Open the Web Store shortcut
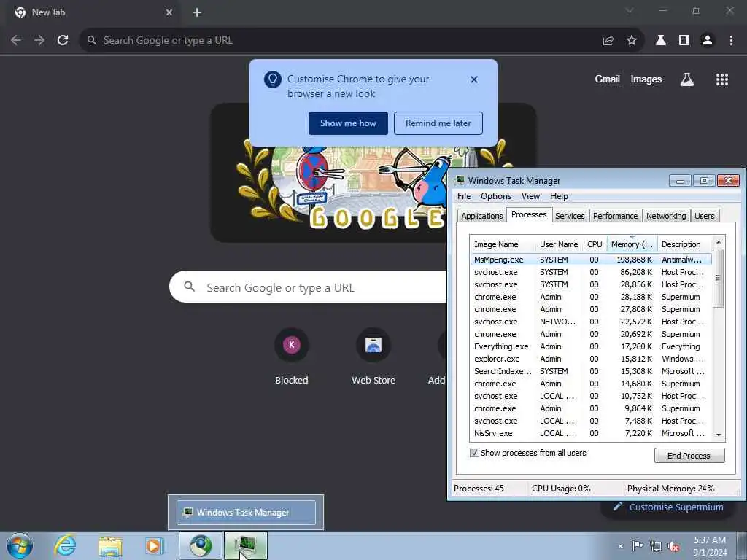Screen dimensions: 747x560 coord(373,356)
